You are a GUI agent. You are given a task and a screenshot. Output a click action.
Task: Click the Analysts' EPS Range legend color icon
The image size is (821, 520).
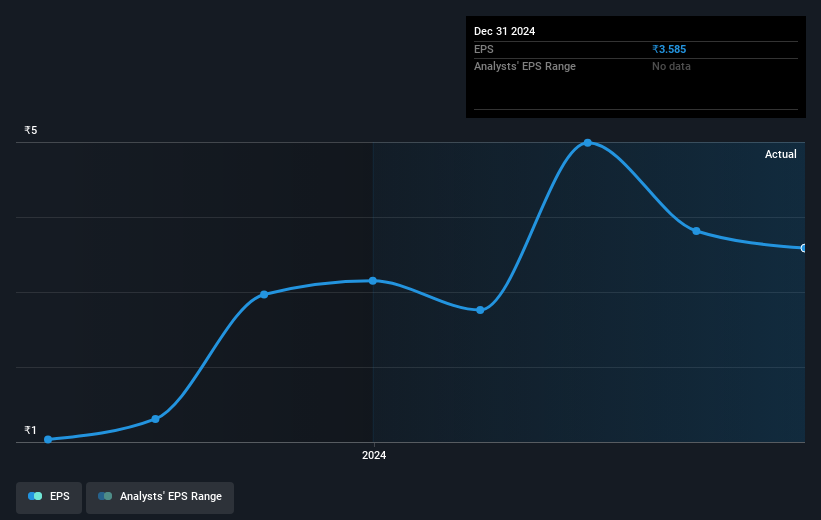[x=105, y=496]
